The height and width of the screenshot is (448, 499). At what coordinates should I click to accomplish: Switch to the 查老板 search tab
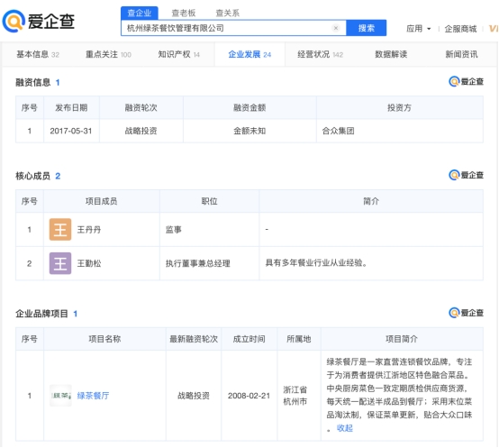tap(184, 13)
